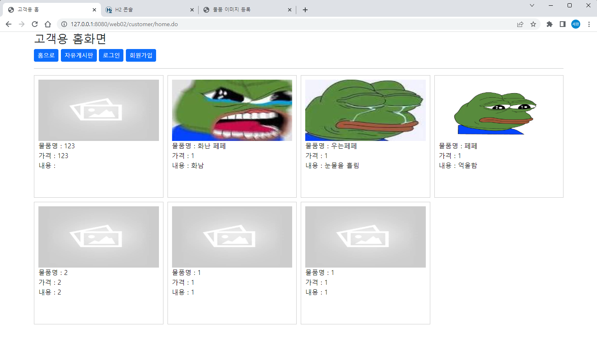The width and height of the screenshot is (597, 364).
Task: Close the 고객용 홈 tab
Action: [x=94, y=10]
